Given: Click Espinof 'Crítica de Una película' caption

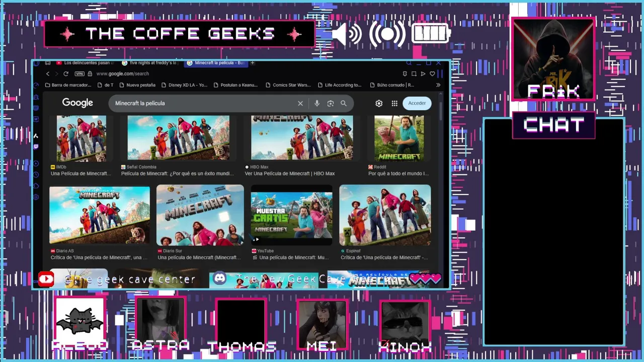Looking at the screenshot, I should coord(384,257).
